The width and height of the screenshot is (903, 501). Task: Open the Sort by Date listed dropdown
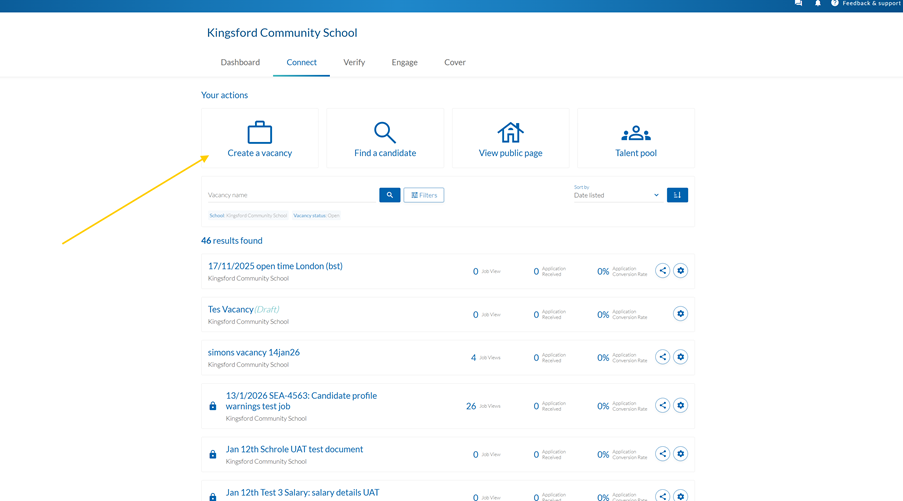click(616, 195)
